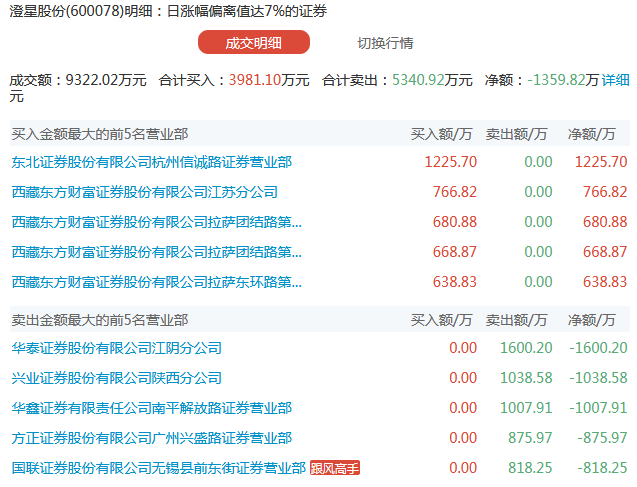Switch to the 切换行情 tab
637x487 pixels.
pyautogui.click(x=385, y=43)
